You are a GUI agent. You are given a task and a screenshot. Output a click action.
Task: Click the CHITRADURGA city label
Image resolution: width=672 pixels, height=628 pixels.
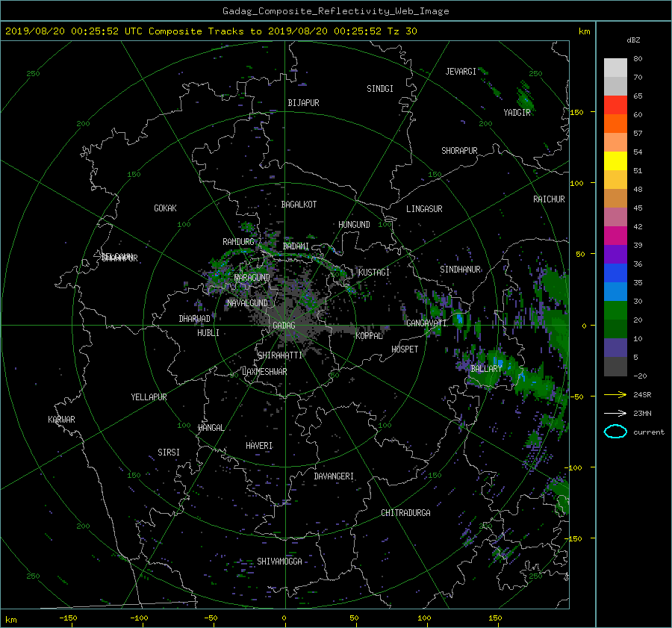tap(405, 513)
